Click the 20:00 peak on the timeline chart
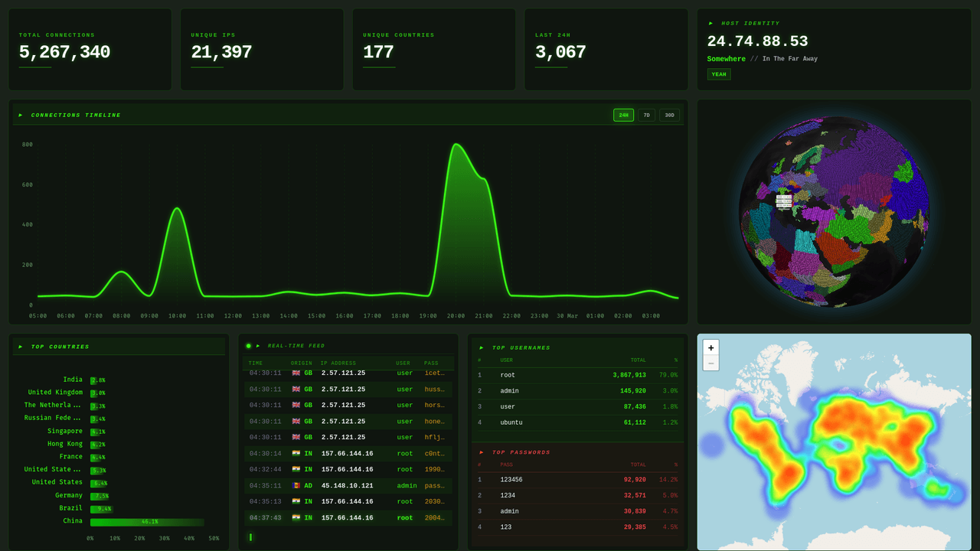980x551 pixels. tap(457, 145)
